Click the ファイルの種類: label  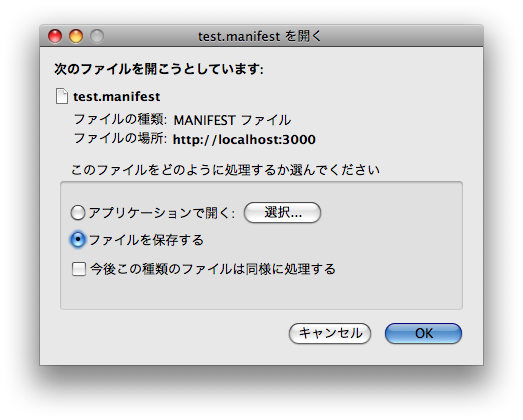click(120, 119)
